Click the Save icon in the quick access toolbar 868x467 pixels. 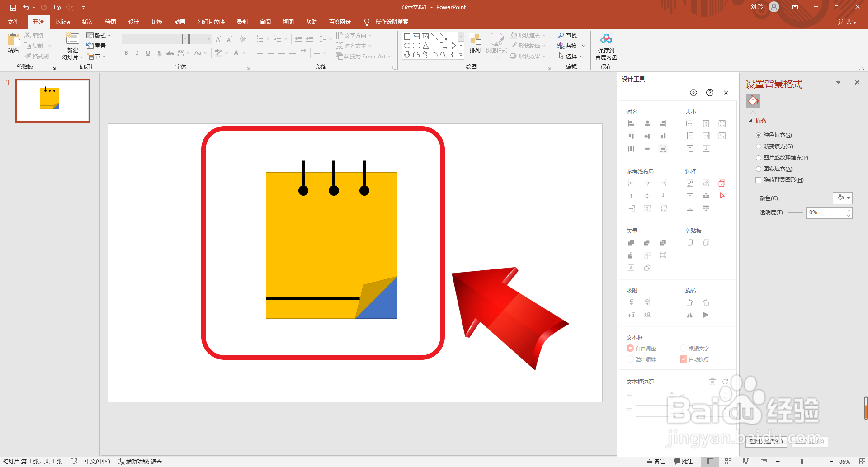click(x=13, y=7)
